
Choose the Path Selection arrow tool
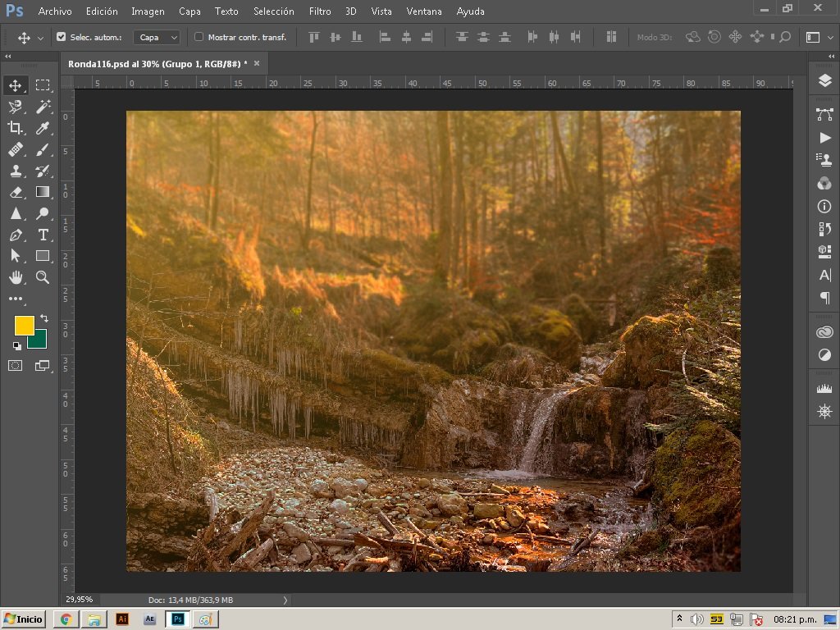pos(15,256)
